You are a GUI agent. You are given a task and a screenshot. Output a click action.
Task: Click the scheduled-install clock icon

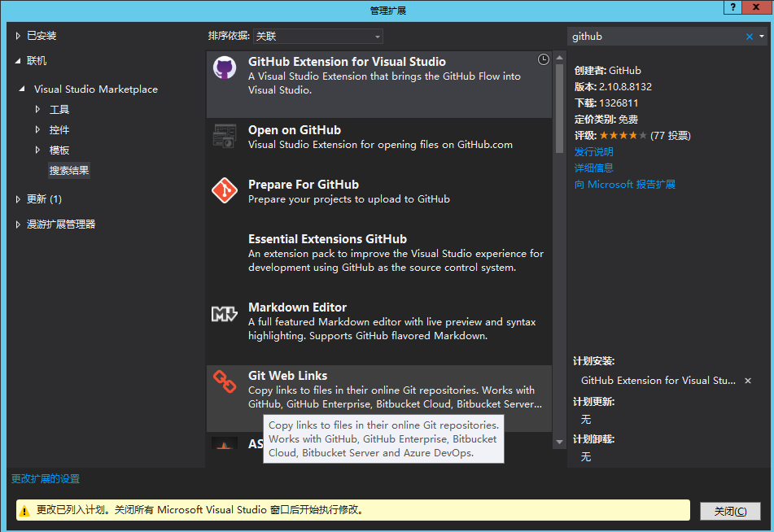click(x=543, y=59)
